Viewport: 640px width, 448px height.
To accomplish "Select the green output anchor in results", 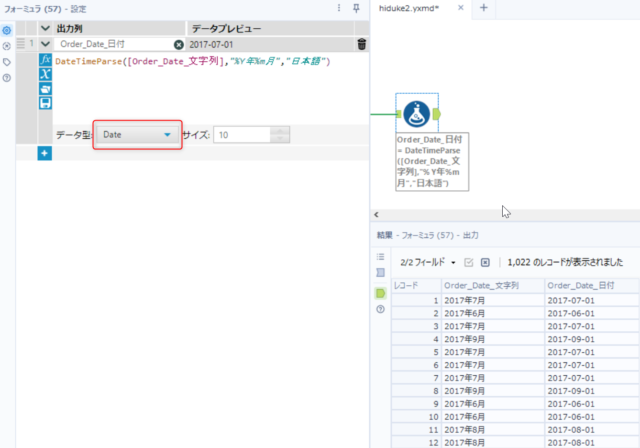I will pyautogui.click(x=380, y=293).
